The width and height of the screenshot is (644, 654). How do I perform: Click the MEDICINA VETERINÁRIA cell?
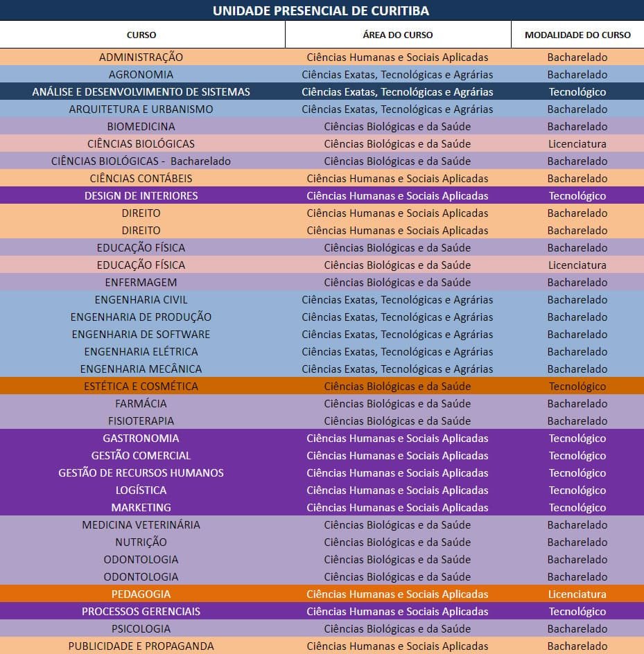click(141, 524)
